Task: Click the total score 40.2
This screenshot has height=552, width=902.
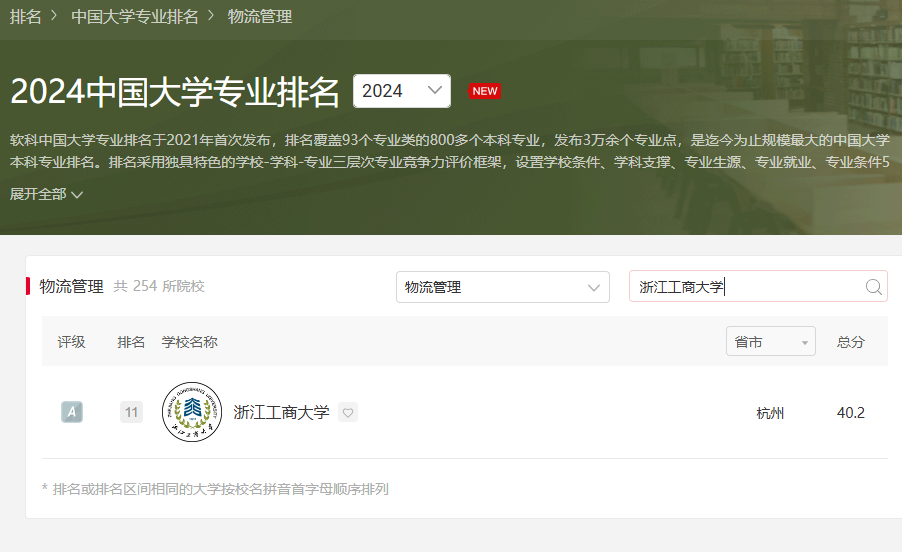Action: pos(850,413)
